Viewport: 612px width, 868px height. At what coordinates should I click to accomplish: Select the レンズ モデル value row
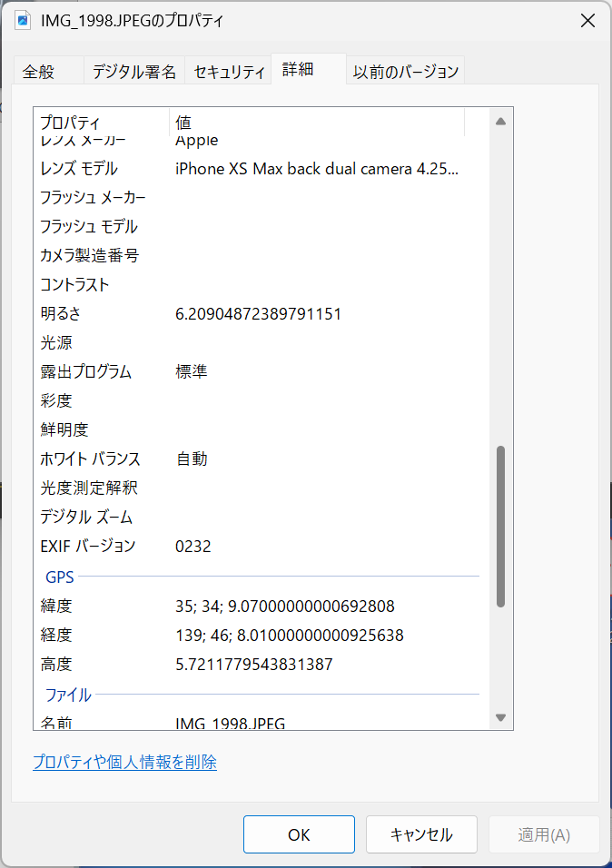317,169
